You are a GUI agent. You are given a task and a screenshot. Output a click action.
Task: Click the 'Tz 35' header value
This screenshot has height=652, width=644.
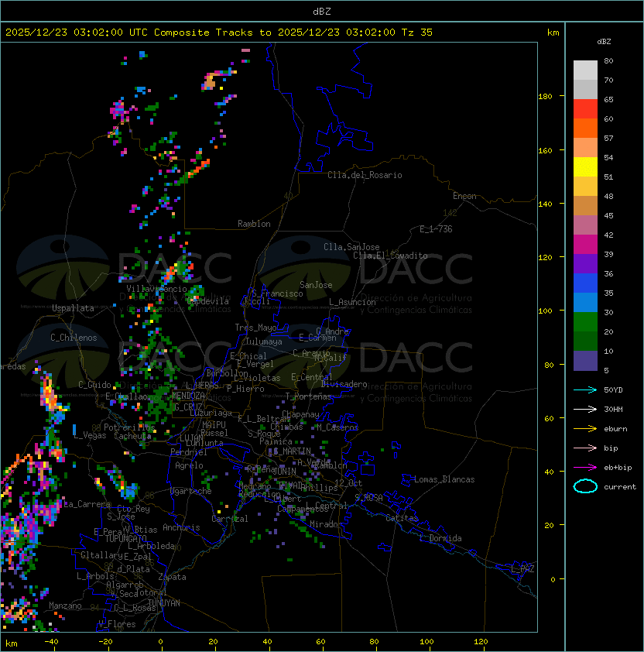[x=417, y=33]
